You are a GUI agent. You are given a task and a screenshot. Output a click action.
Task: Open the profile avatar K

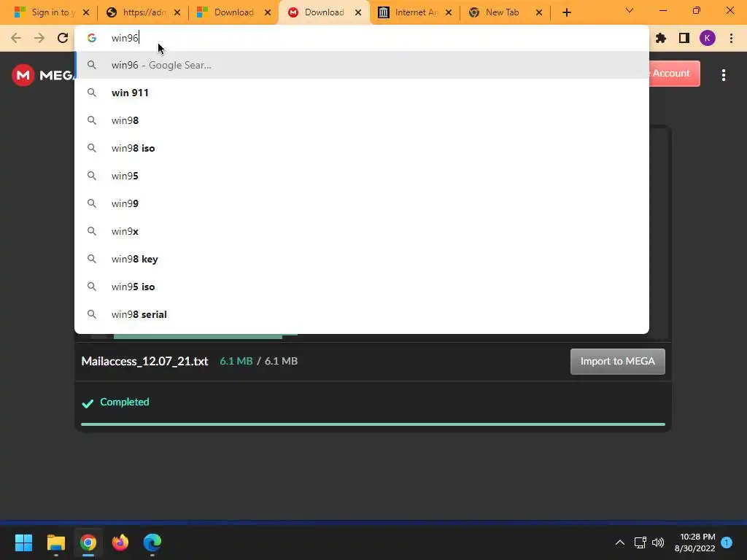click(708, 38)
